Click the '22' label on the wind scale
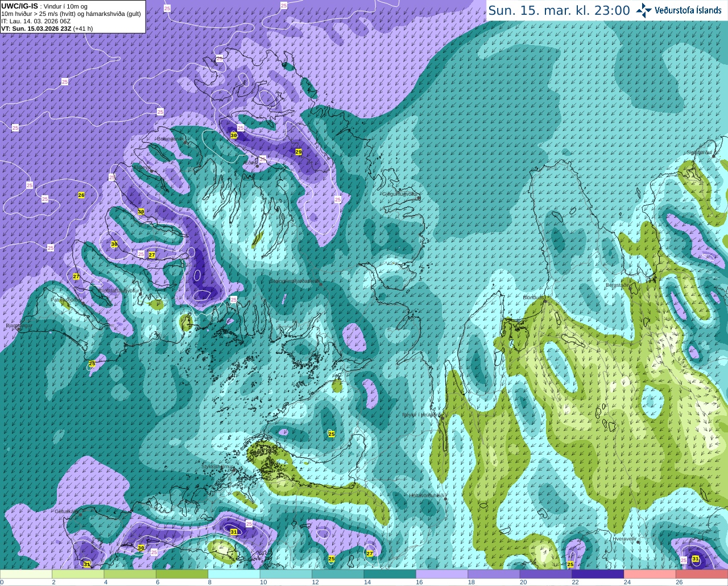The width and height of the screenshot is (728, 586). [575, 583]
